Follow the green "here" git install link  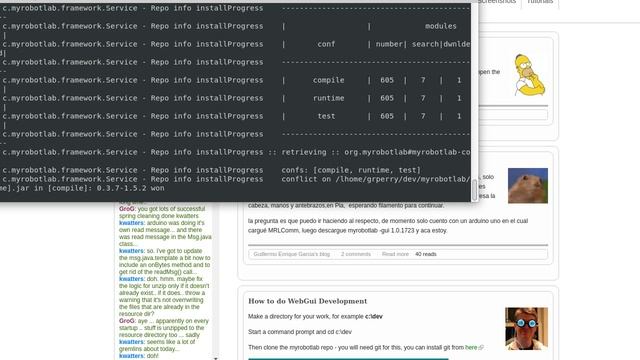[x=471, y=347]
